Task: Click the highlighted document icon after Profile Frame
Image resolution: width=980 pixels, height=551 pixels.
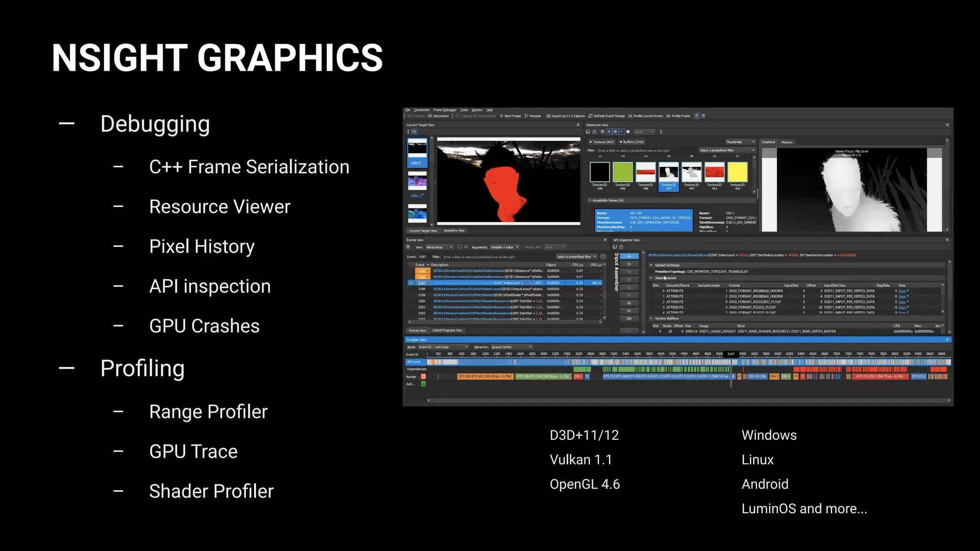Action: [x=697, y=116]
